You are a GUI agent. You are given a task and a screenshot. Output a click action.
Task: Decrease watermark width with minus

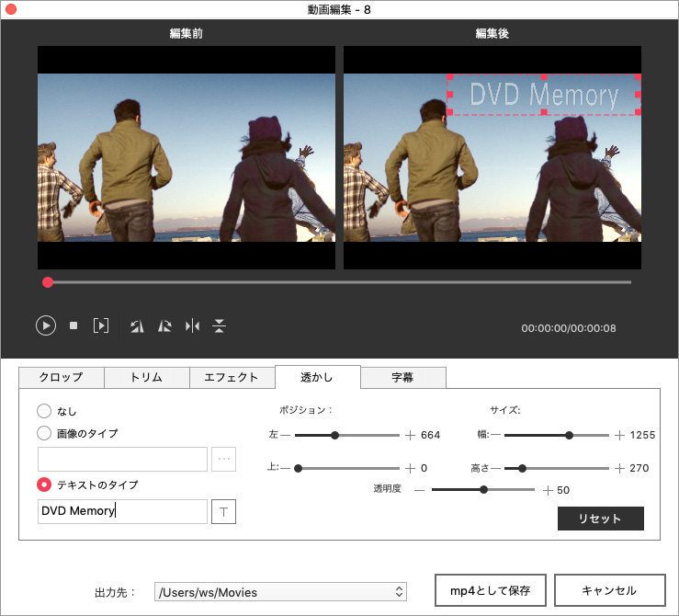pyautogui.click(x=495, y=435)
